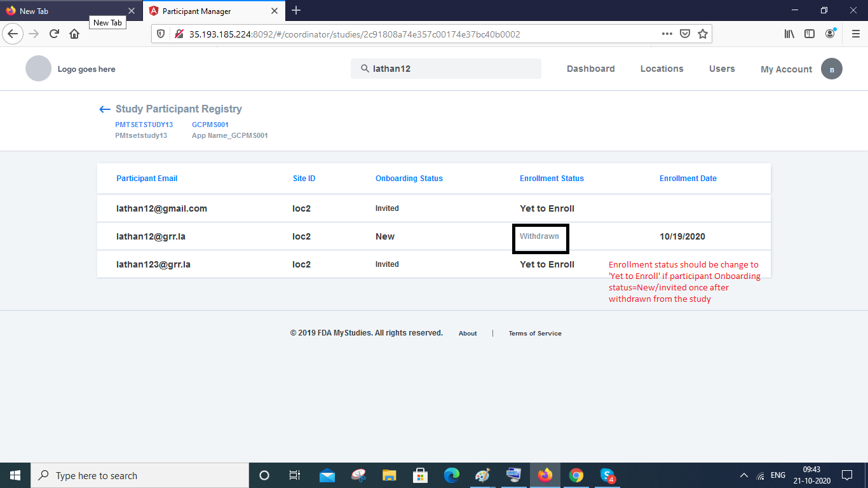Click the Firefox back navigation arrow
This screenshot has width=868, height=488.
pos(13,33)
